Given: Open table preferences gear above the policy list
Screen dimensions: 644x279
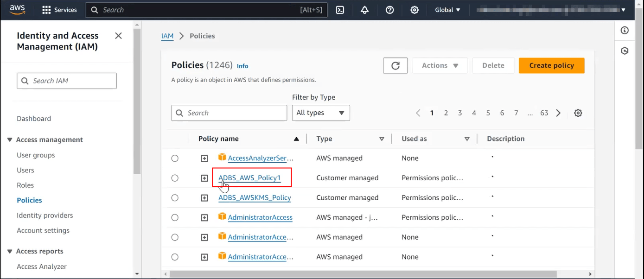Looking at the screenshot, I should 578,113.
